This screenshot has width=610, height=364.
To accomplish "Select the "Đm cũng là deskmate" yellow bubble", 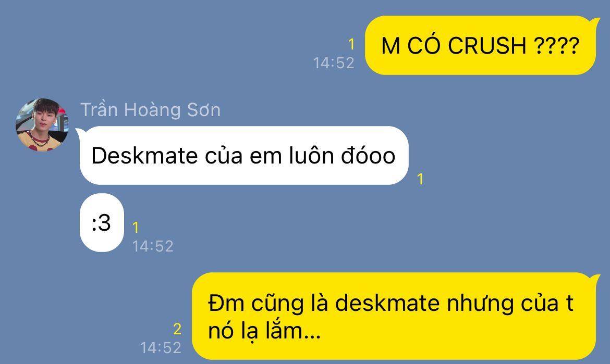I will click(395, 316).
